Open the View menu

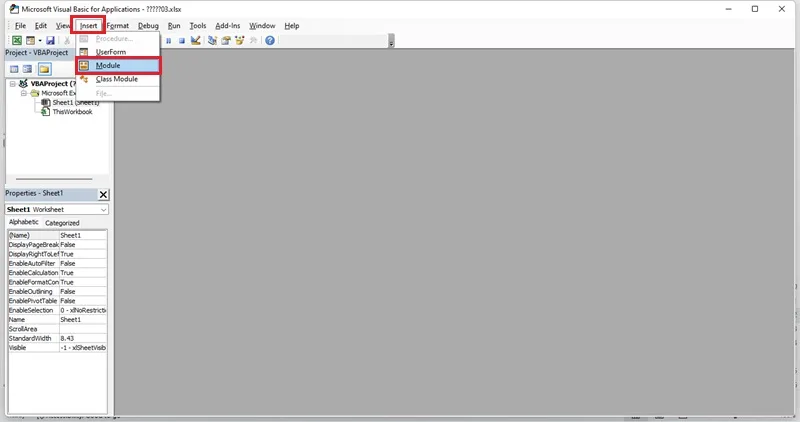[x=62, y=26]
